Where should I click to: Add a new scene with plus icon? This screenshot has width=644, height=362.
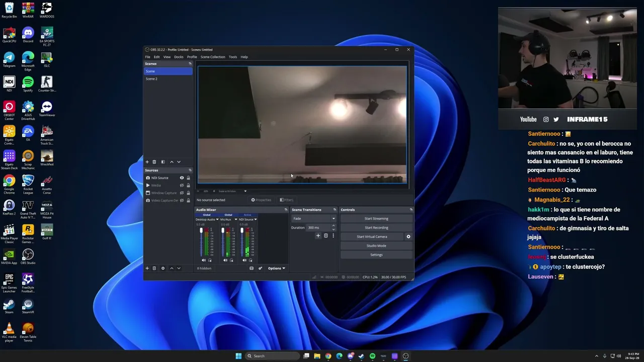[147, 162]
